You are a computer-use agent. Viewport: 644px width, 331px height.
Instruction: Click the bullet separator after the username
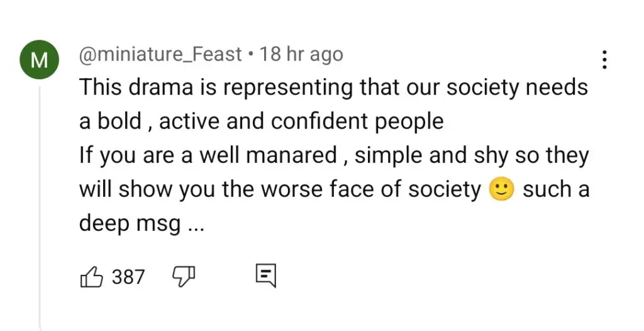pos(250,55)
